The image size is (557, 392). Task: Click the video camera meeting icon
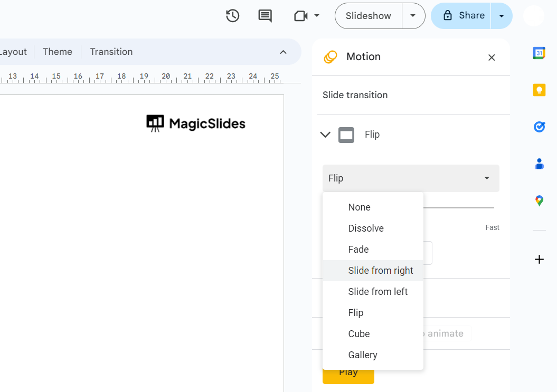[x=301, y=16]
